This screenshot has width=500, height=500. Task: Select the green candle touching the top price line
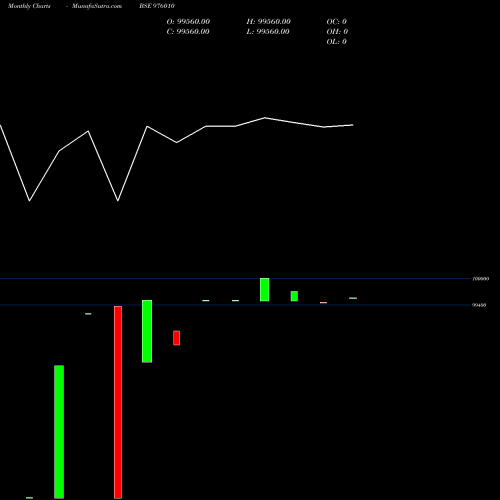point(265,290)
